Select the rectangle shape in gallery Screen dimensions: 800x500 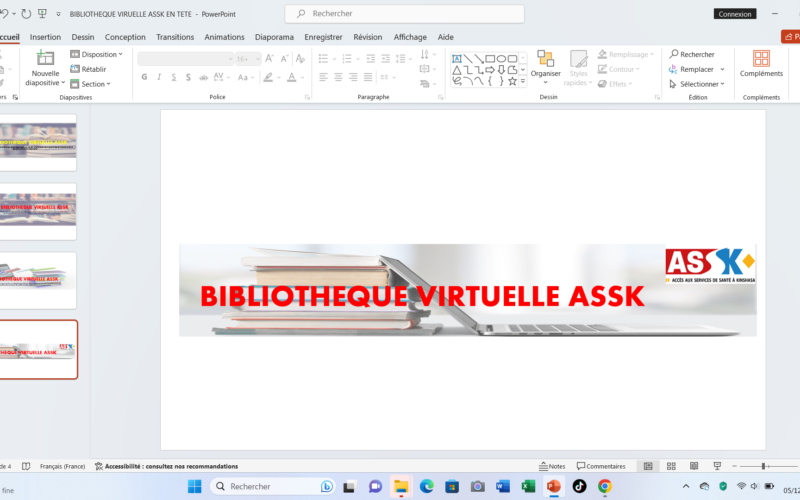[x=490, y=59]
